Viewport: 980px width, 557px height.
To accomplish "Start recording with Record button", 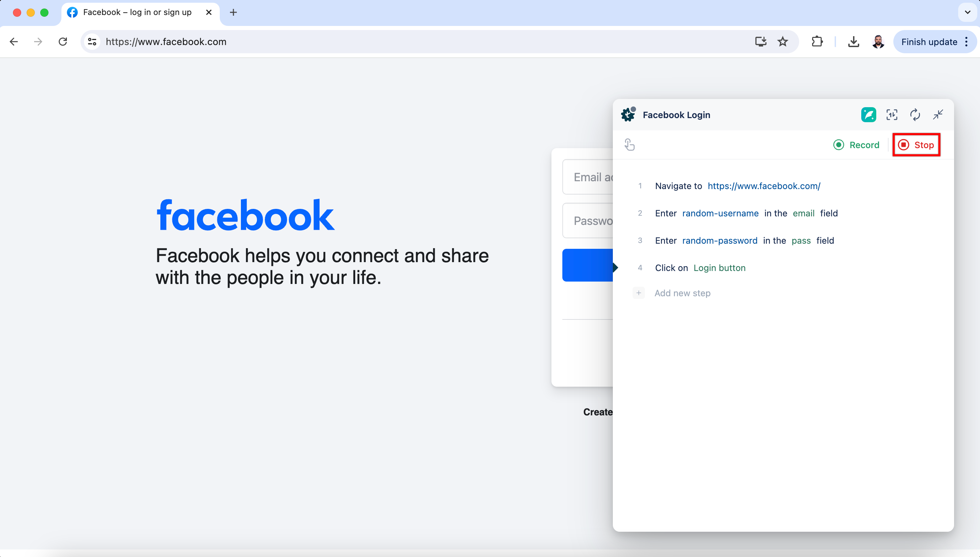I will pos(856,145).
